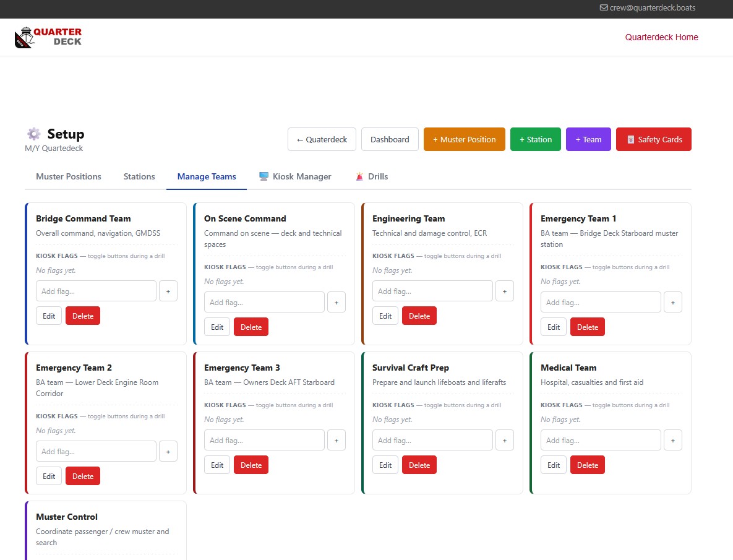Image resolution: width=733 pixels, height=560 pixels.
Task: Click the crew@quarterdeck.boats email address
Action: (x=652, y=7)
